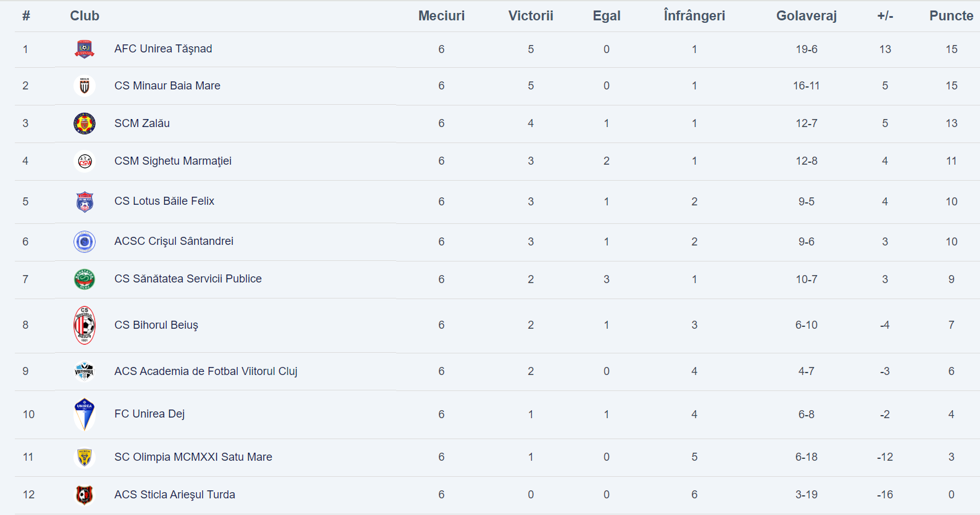Click the ACS Sticla Arieșul Turda logo
Image resolution: width=980 pixels, height=515 pixels.
pyautogui.click(x=85, y=495)
